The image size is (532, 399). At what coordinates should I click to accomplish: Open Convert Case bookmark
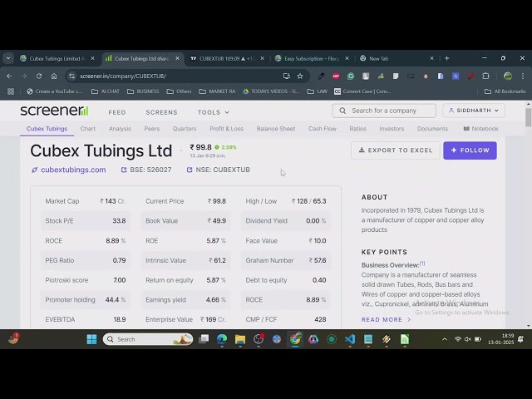coord(362,91)
